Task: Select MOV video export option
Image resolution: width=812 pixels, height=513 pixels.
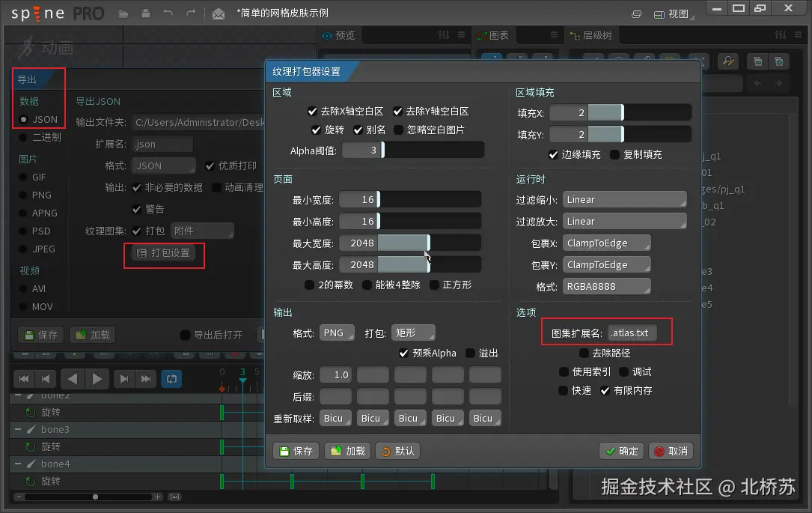Action: (x=36, y=307)
